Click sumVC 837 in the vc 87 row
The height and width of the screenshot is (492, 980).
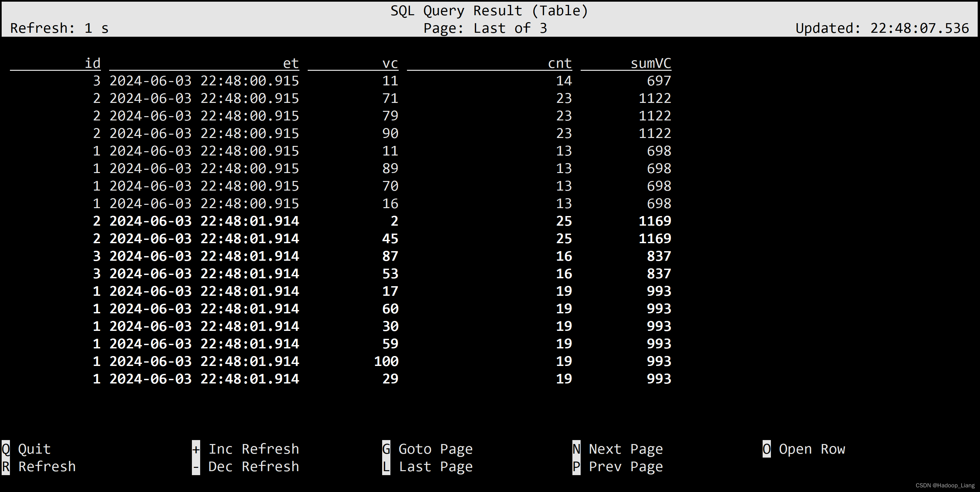tap(659, 256)
